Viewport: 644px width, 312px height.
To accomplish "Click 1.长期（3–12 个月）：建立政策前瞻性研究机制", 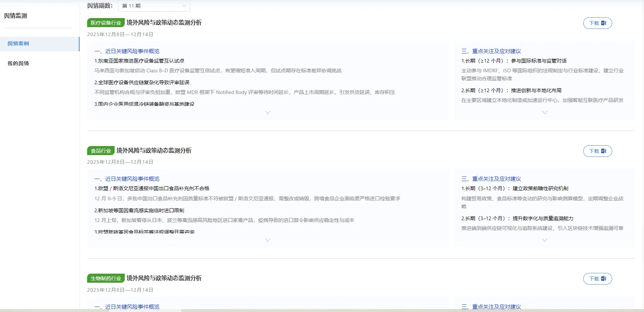I will point(515,188).
